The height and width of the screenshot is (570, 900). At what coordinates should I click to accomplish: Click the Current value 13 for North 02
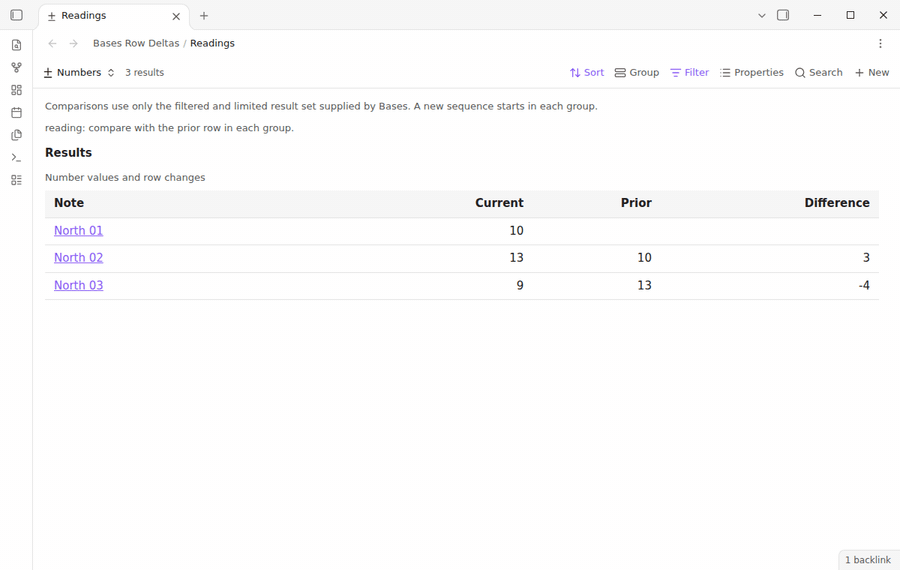tap(516, 258)
